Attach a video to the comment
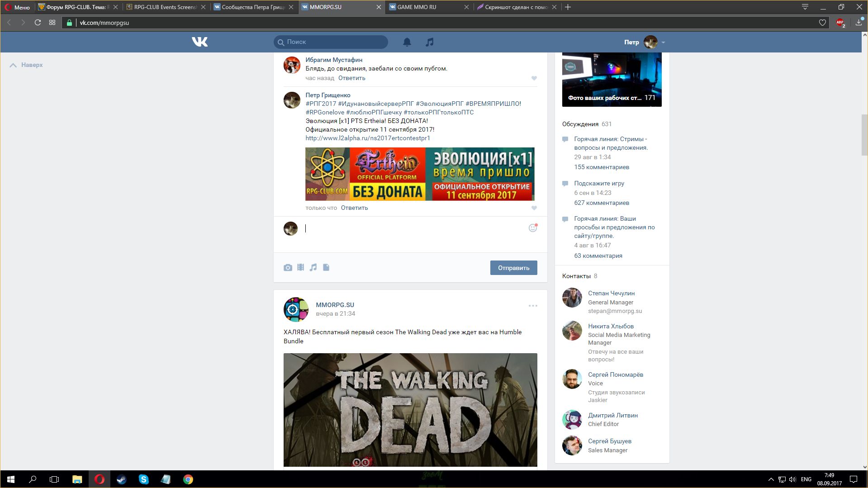The height and width of the screenshot is (488, 868). [300, 267]
